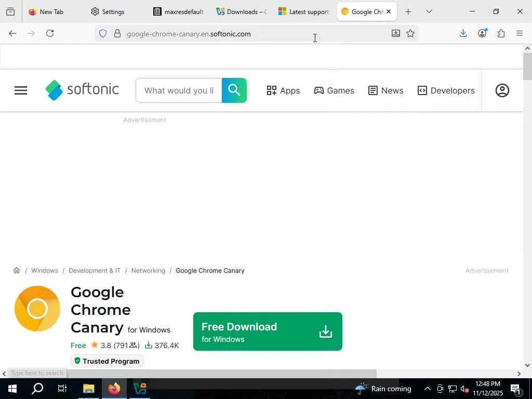Switch to Downloads tab
This screenshot has width=532, height=399.
click(242, 11)
